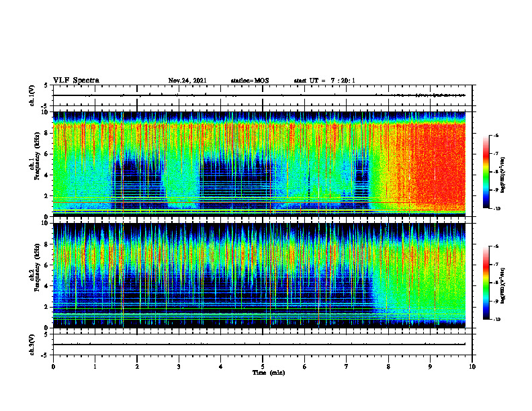Click the time axis tick label '0'
The image size is (532, 411).
tap(53, 367)
